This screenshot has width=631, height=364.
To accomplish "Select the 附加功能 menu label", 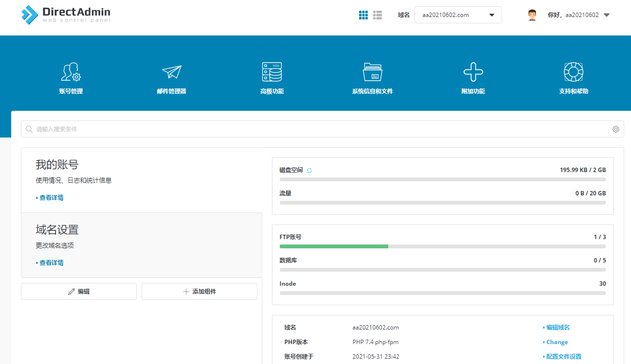I will (x=473, y=91).
